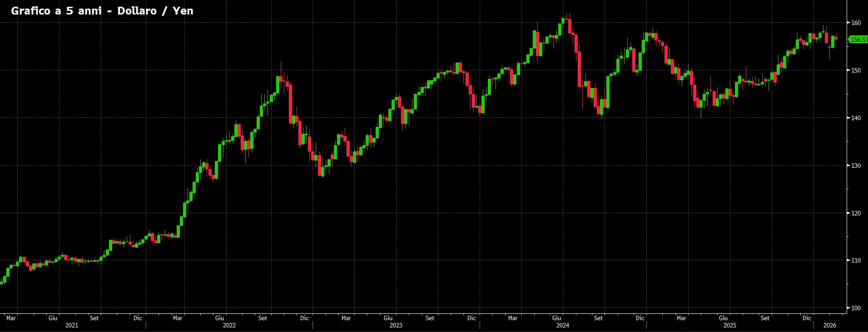The image size is (868, 332).
Task: Click the 150 price axis label
Action: coord(856,70)
